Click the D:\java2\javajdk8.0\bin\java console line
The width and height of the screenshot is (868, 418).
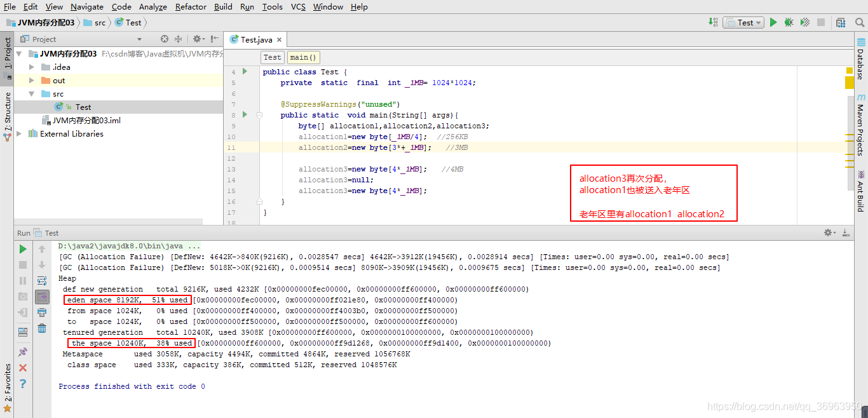129,246
